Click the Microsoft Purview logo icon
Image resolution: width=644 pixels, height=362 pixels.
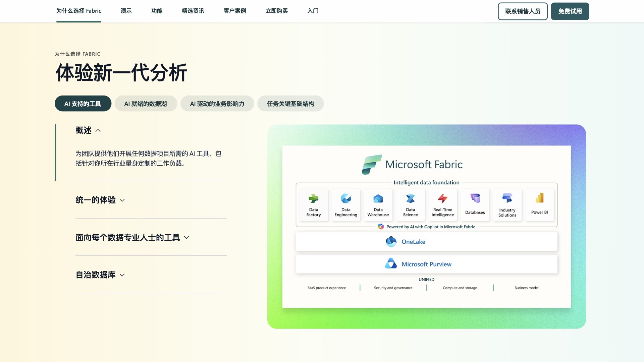(391, 263)
